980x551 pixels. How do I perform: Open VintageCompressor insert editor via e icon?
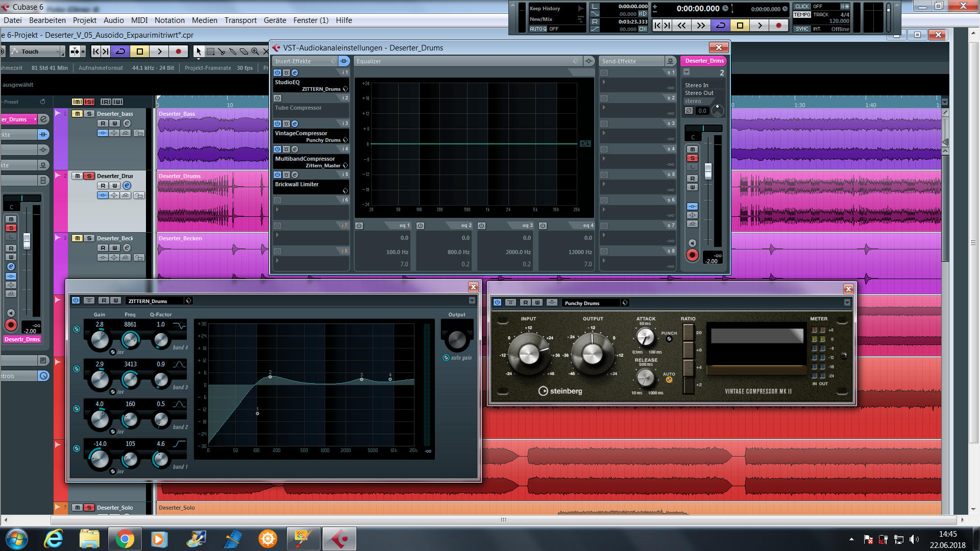coord(295,123)
